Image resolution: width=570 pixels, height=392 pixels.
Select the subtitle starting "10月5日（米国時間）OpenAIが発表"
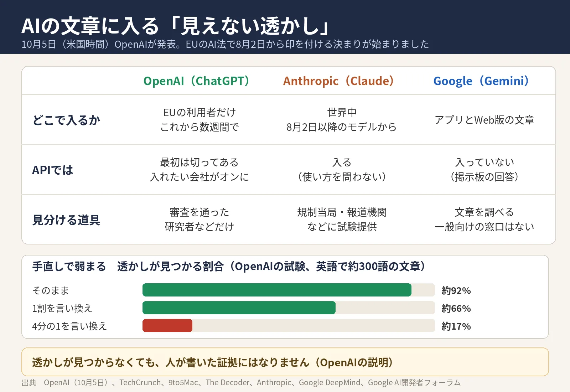coord(225,44)
